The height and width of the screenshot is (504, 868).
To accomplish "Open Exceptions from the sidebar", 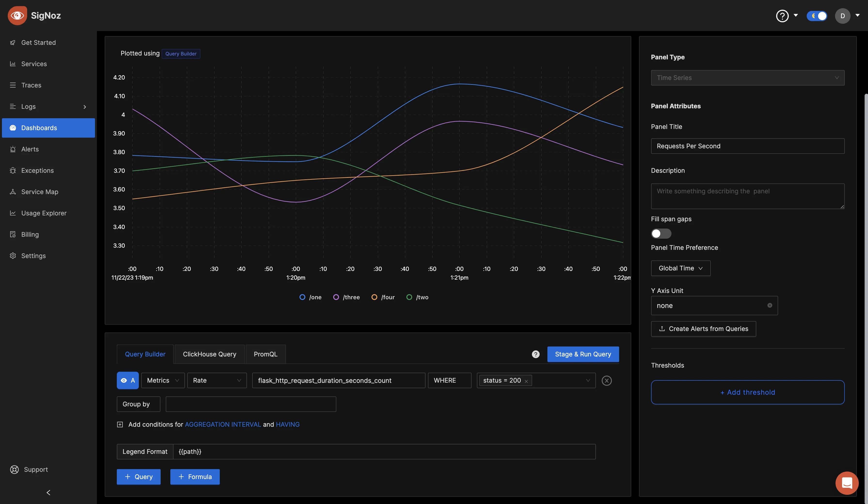I will point(37,170).
